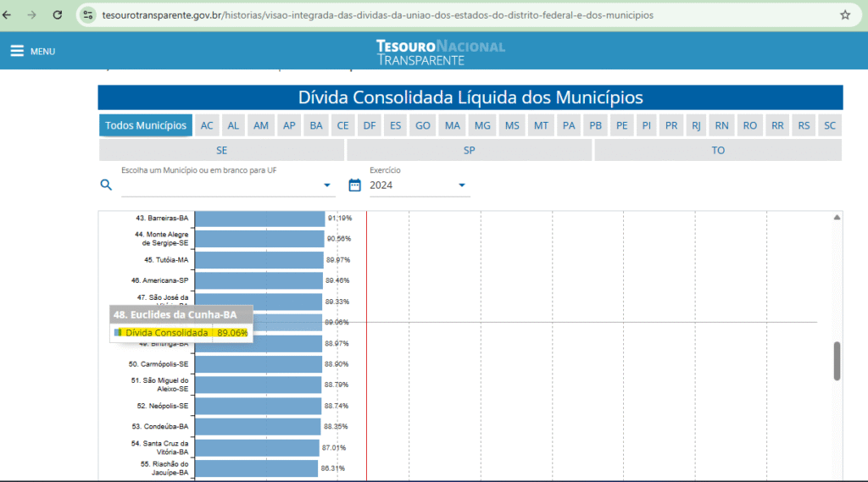
Task: Click the browser back arrow
Action: [x=9, y=15]
